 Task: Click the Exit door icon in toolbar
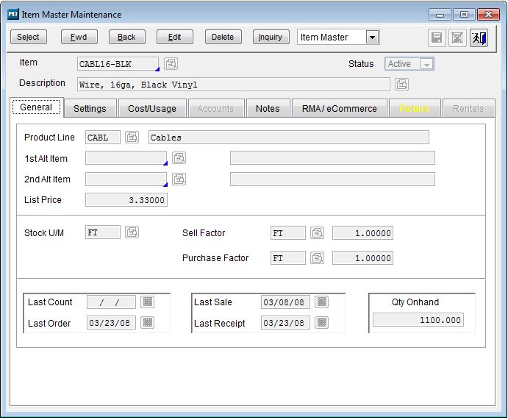tap(479, 38)
